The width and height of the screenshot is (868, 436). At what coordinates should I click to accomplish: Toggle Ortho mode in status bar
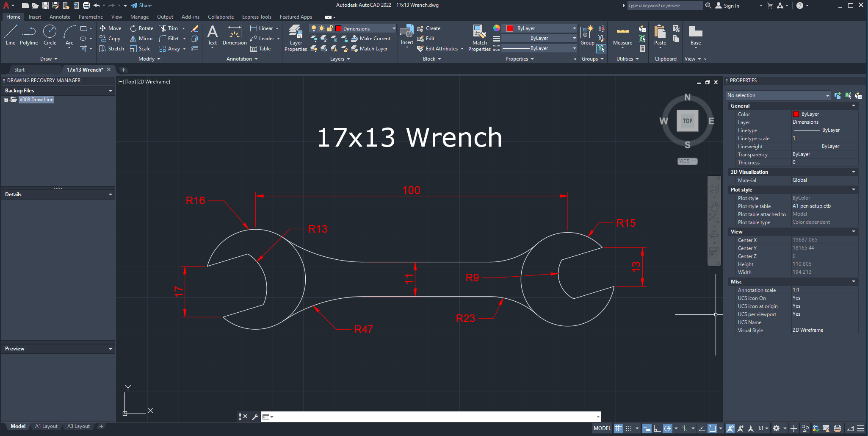point(656,428)
